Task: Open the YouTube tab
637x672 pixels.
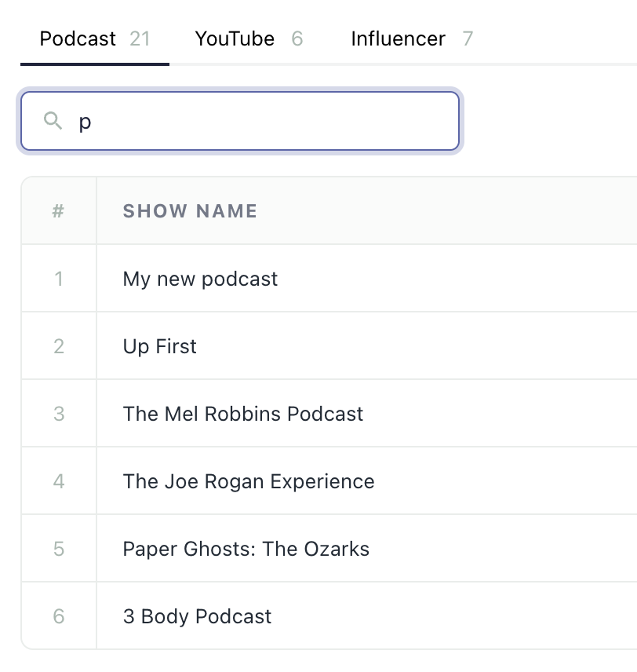Action: pyautogui.click(x=249, y=39)
